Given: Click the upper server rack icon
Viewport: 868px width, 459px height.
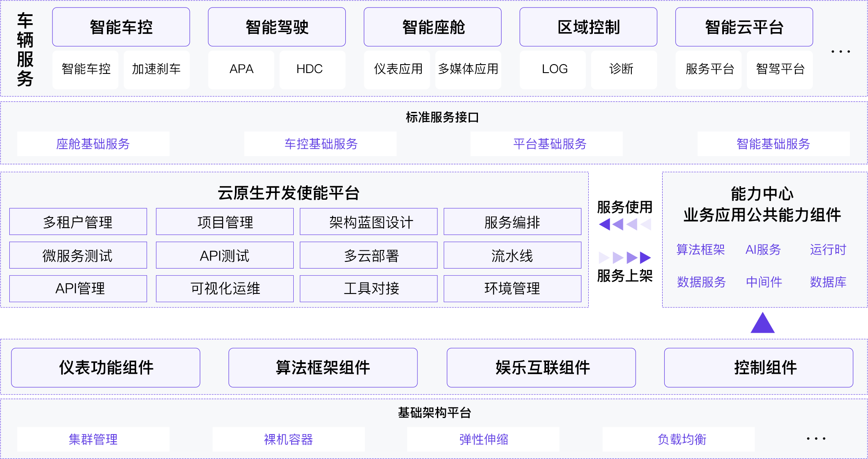Looking at the screenshot, I should click(x=625, y=215).
